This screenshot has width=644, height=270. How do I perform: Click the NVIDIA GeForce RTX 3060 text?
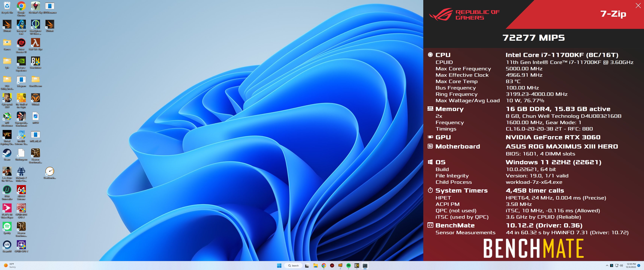pos(553,137)
